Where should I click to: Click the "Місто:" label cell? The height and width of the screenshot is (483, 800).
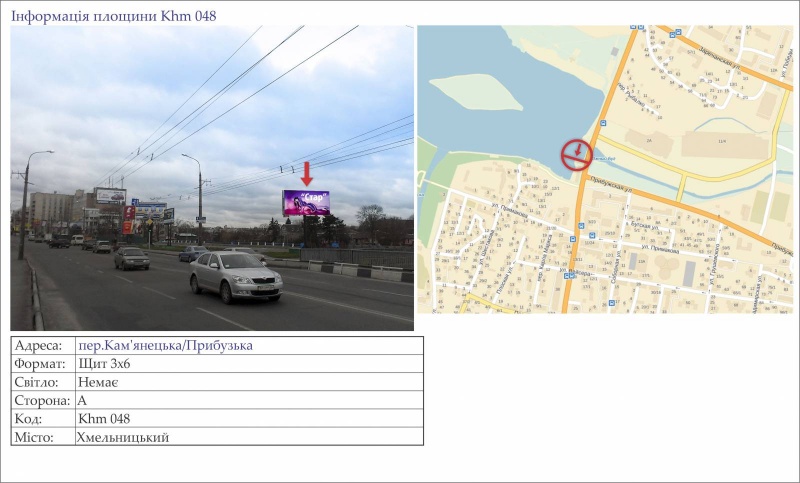pos(38,437)
